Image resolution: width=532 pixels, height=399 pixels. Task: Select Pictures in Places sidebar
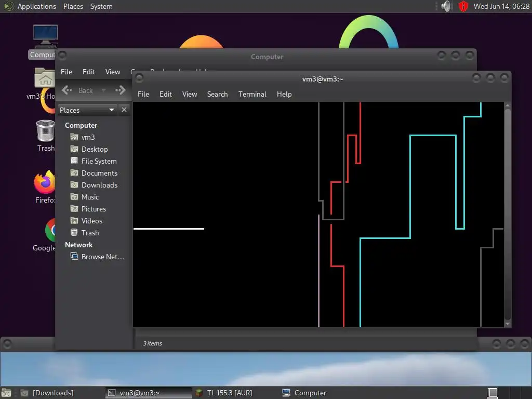point(94,209)
